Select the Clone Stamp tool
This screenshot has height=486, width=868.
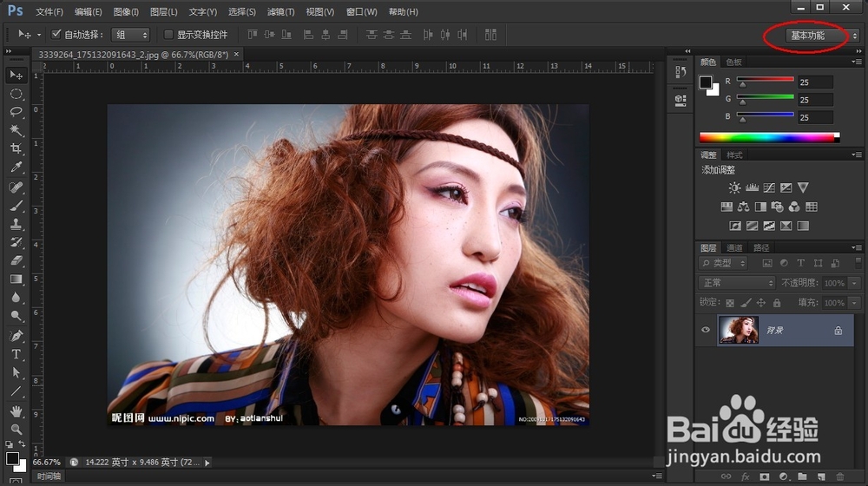click(16, 225)
